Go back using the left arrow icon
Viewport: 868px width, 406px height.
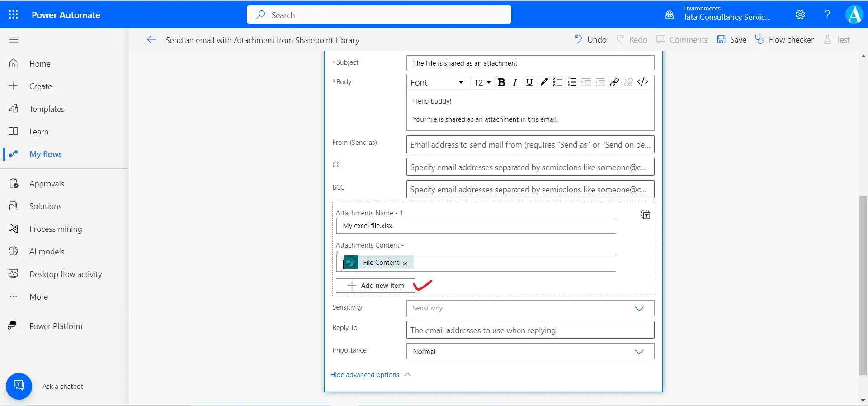click(x=151, y=40)
